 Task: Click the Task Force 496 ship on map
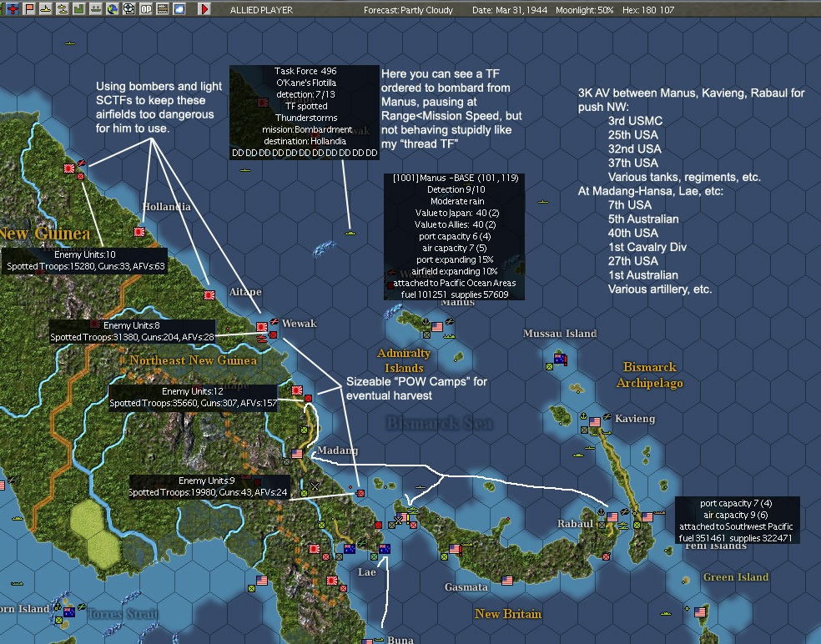tap(350, 233)
